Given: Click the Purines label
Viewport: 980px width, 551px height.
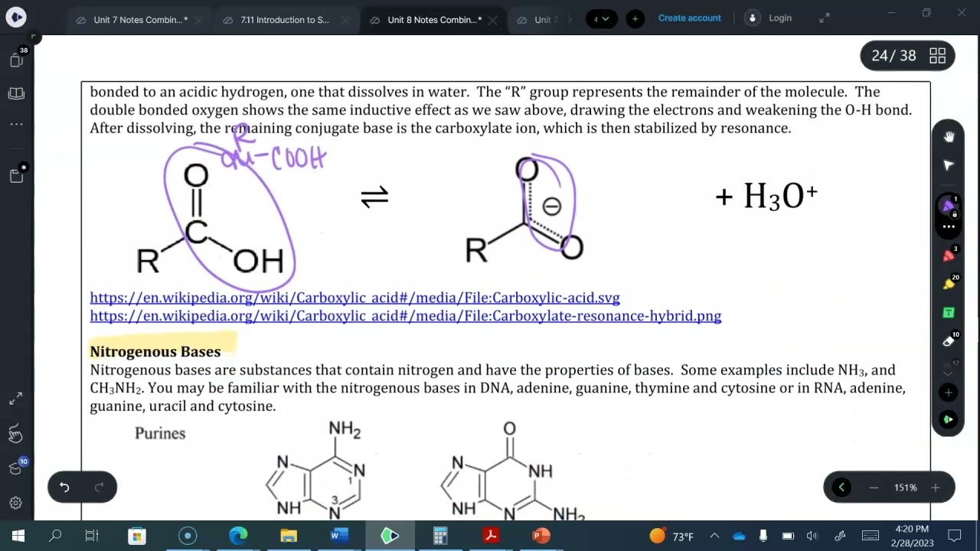Looking at the screenshot, I should pos(160,433).
